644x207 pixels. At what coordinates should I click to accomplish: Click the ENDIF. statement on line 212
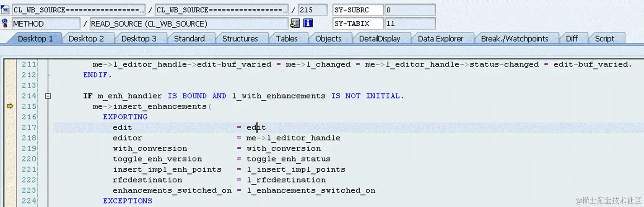(x=98, y=75)
